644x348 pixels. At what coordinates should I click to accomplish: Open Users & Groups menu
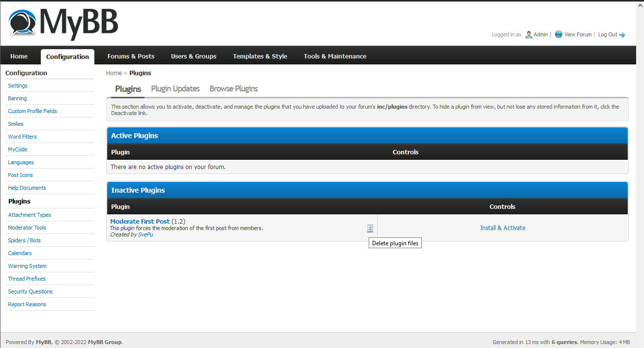[194, 57]
